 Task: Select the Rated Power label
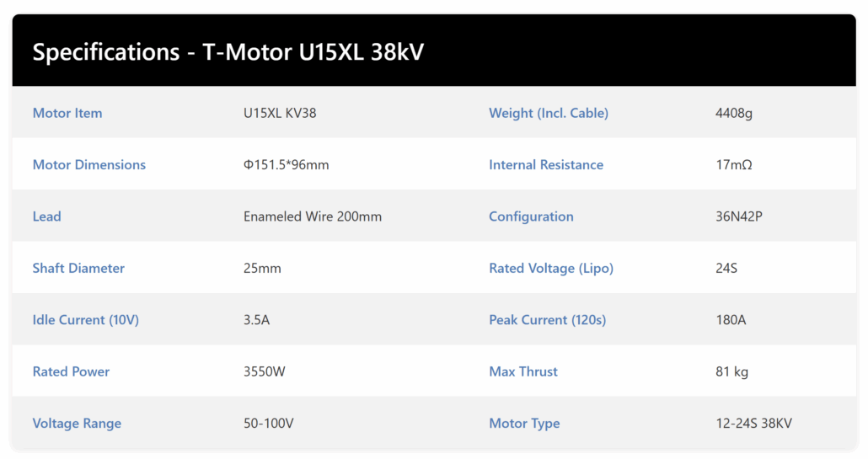(x=71, y=371)
